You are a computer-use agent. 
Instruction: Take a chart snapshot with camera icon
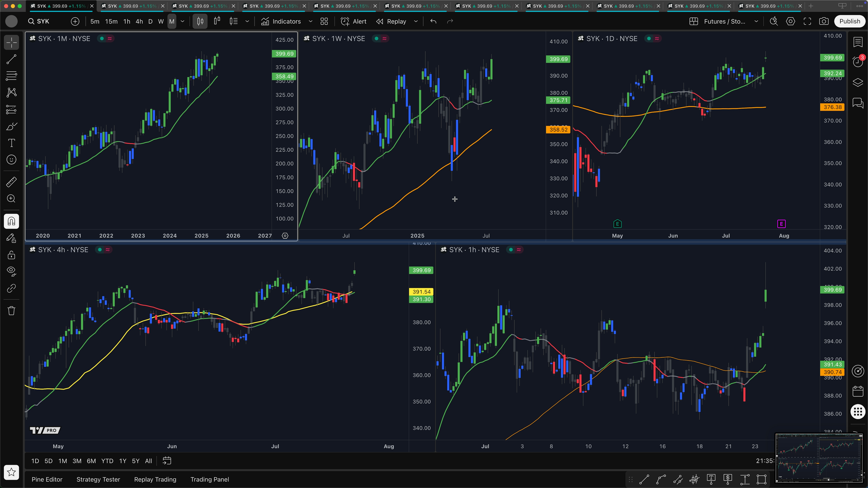point(824,21)
